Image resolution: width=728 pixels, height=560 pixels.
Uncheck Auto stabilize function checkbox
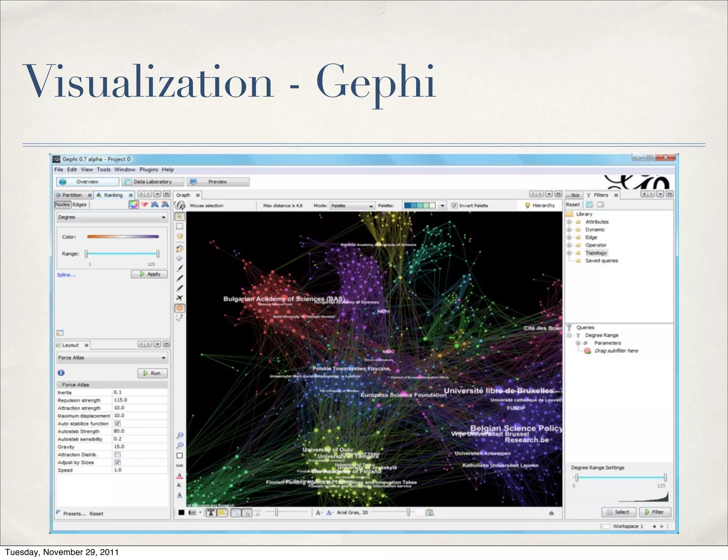coord(118,423)
